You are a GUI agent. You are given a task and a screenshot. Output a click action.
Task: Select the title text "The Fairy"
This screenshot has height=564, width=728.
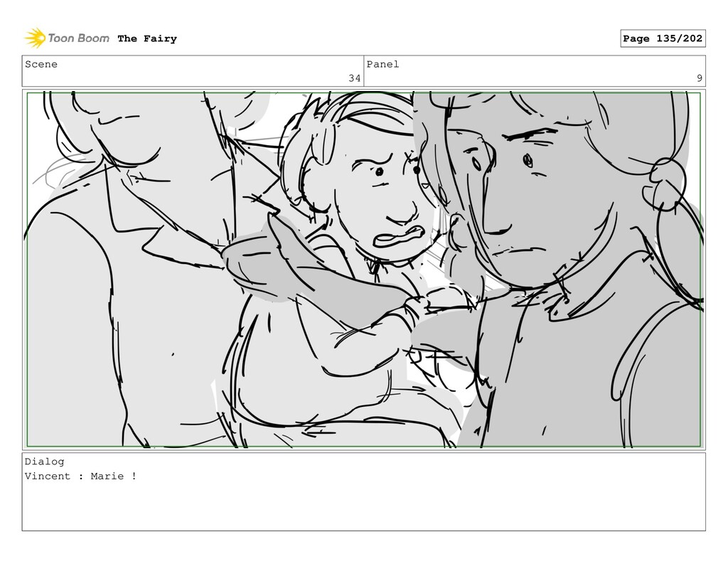coord(147,38)
